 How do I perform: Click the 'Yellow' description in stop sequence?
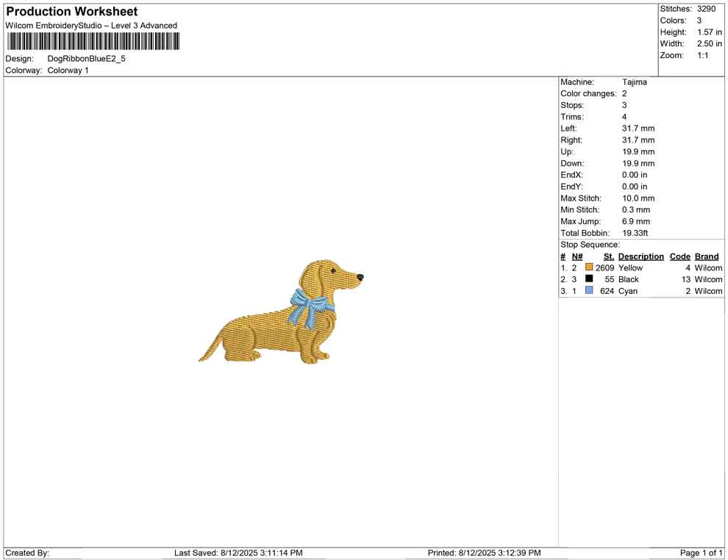630,268
